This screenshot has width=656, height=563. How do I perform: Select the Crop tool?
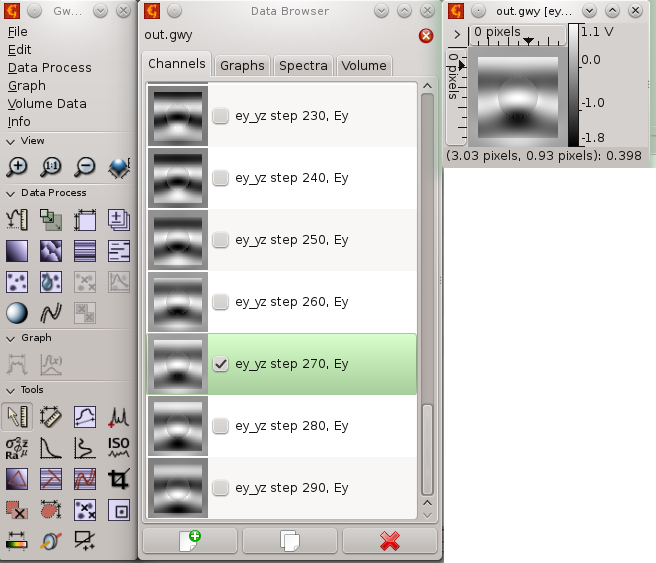coord(119,479)
